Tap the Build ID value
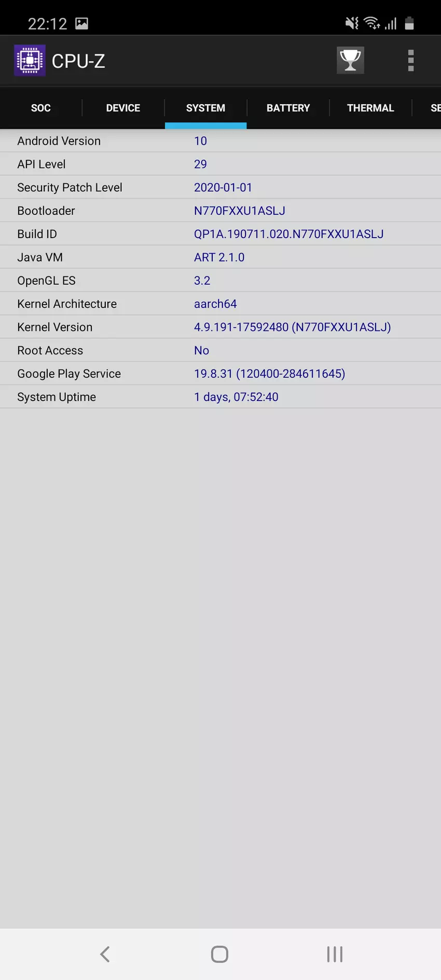The height and width of the screenshot is (980, 441). coord(289,234)
